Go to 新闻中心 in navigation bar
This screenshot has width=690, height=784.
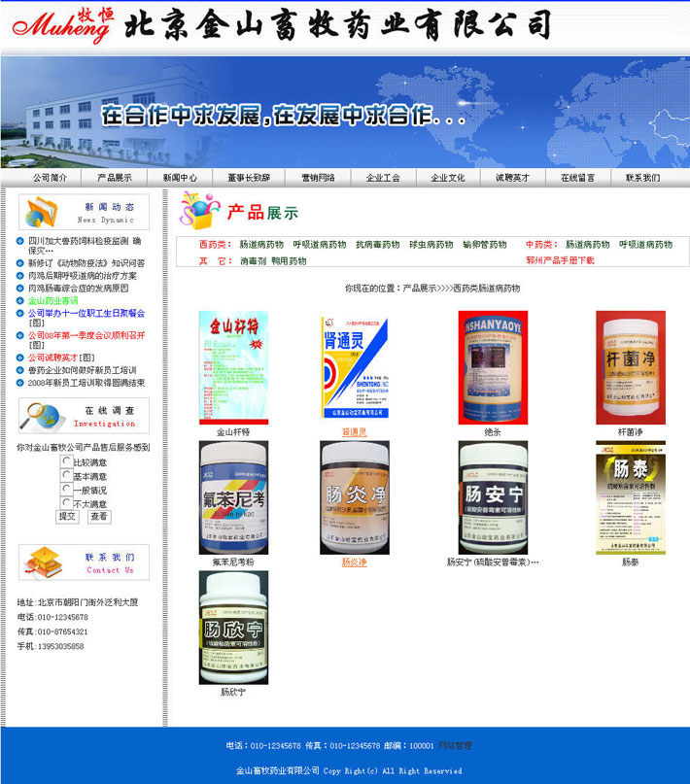point(180,178)
